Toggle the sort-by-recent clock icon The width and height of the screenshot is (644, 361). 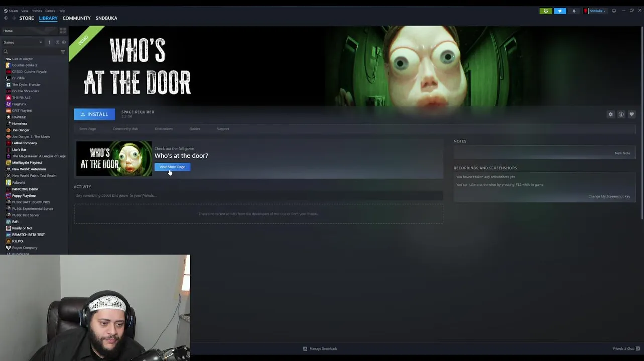[57, 42]
